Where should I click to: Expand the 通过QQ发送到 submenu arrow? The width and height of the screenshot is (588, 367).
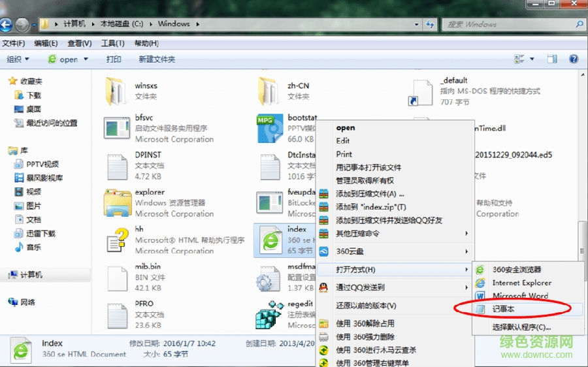tap(466, 287)
